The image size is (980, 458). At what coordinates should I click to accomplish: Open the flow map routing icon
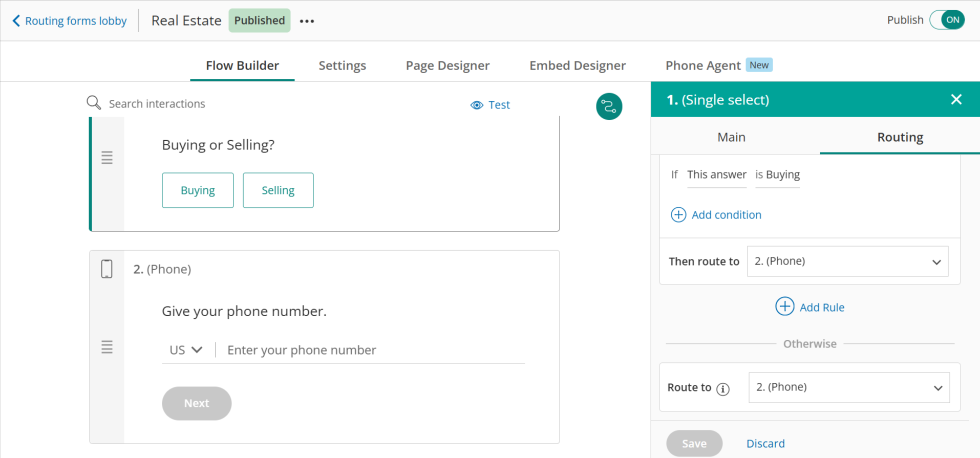pyautogui.click(x=609, y=106)
